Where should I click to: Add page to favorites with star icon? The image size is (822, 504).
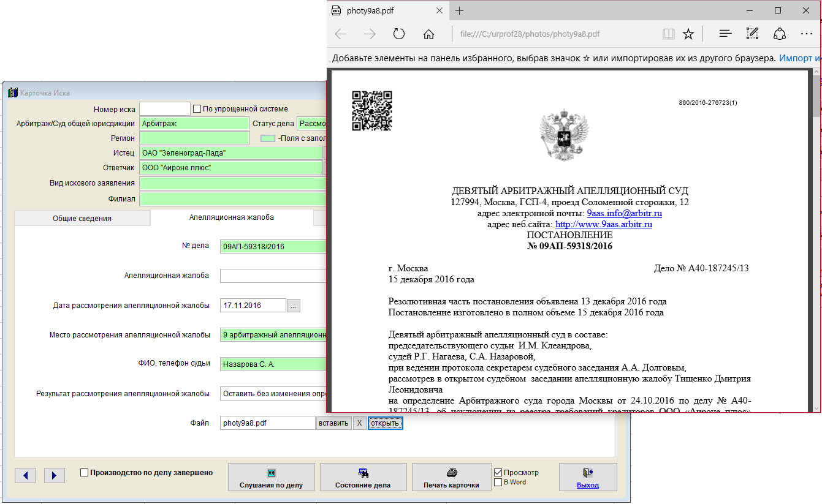pyautogui.click(x=688, y=34)
